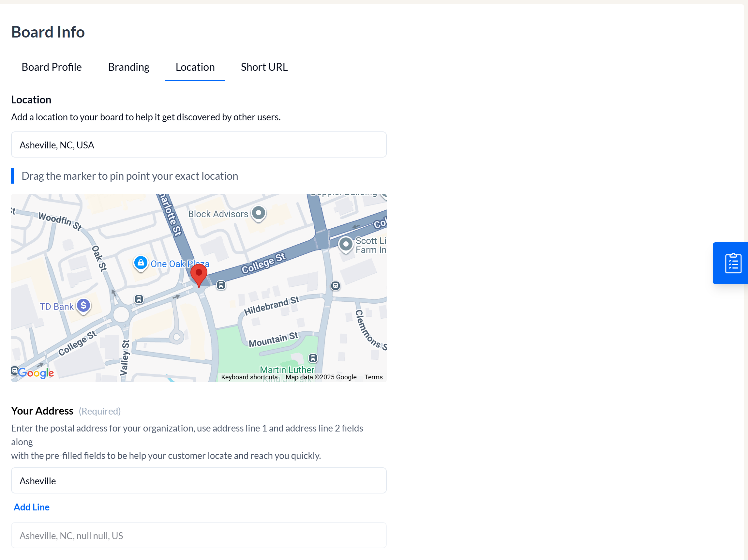Click the Asheville, NC, USA location field
The image size is (748, 560).
[199, 145]
